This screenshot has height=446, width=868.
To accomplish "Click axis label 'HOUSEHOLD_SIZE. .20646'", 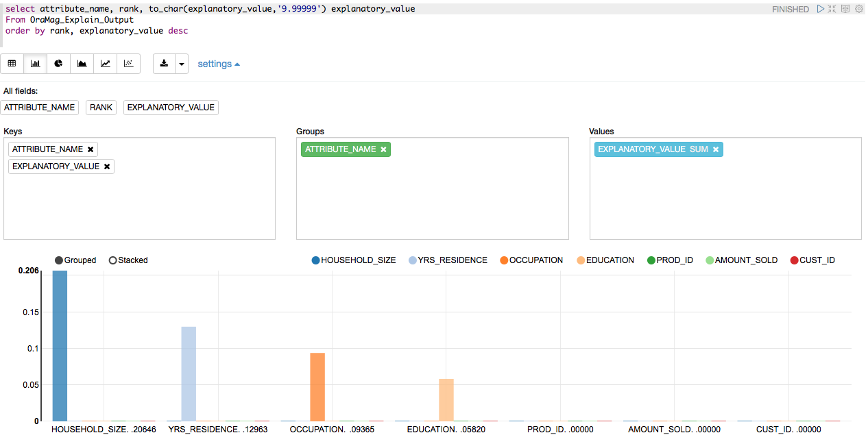I will tap(104, 430).
